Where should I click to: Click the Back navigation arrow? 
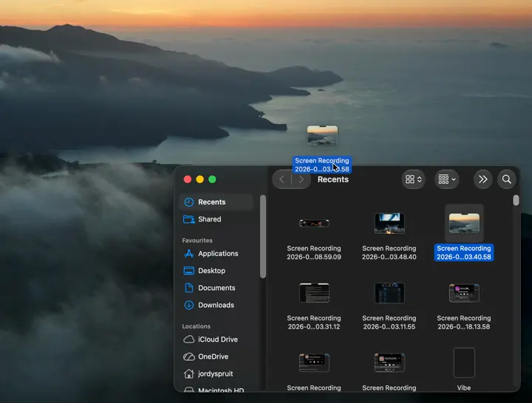pos(282,179)
